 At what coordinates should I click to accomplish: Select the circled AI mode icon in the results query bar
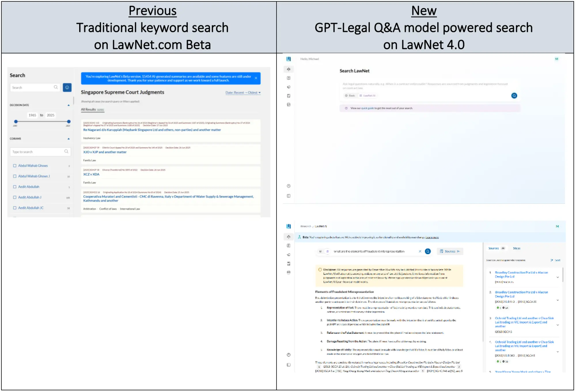point(327,252)
